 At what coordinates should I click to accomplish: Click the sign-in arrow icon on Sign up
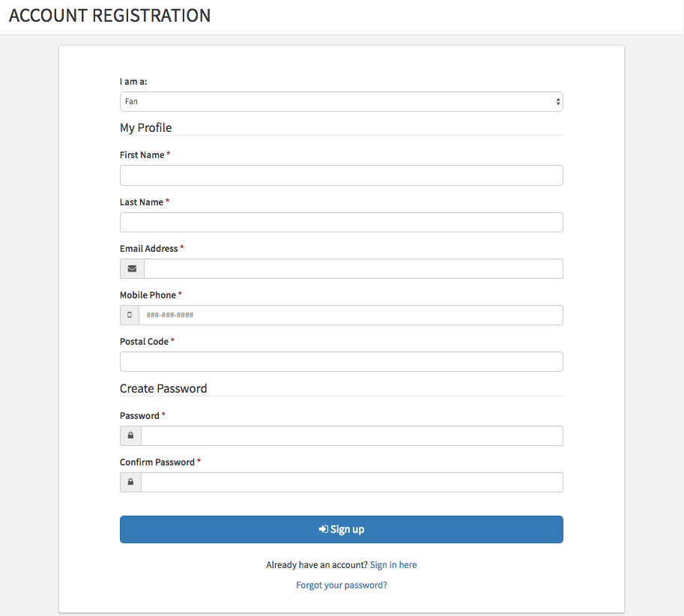pos(323,529)
